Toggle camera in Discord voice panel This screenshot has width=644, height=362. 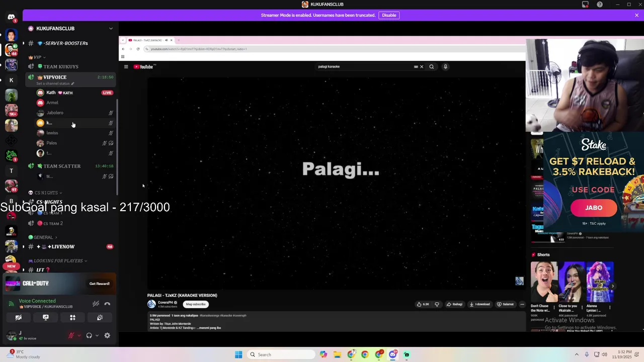coord(19,317)
